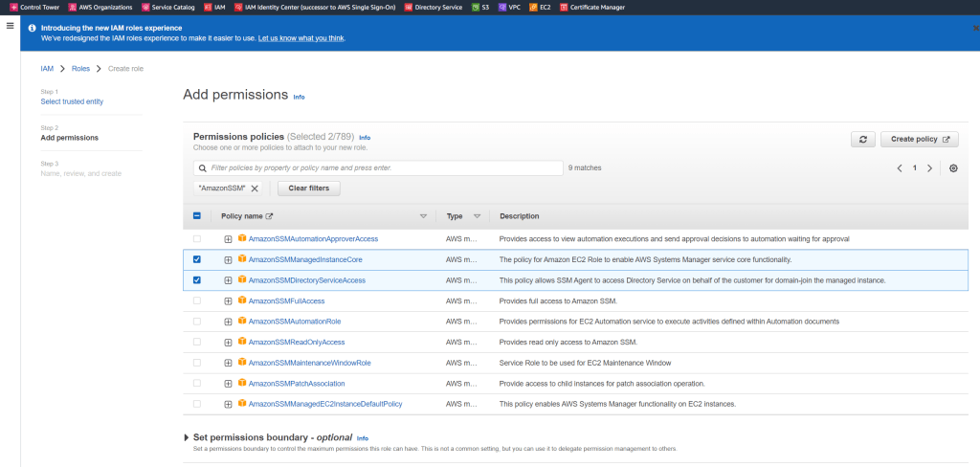The image size is (980, 467).
Task: Check AmazonSSMPatchAssociation checkbox
Action: click(197, 383)
